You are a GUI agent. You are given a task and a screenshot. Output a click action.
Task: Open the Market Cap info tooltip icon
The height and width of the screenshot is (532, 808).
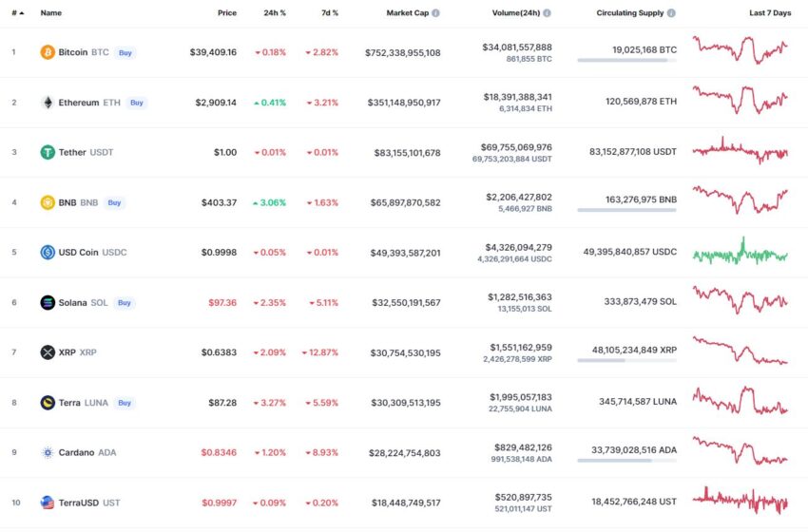436,13
